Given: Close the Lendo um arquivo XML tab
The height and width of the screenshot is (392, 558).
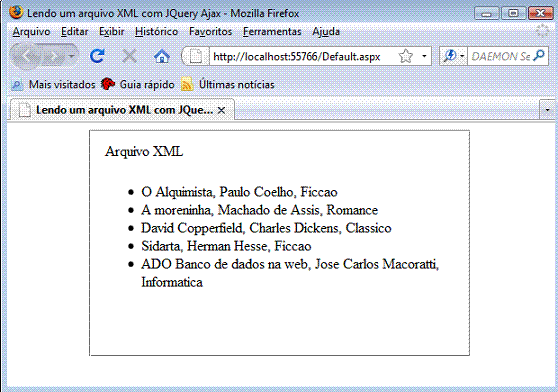Looking at the screenshot, I should click(221, 110).
